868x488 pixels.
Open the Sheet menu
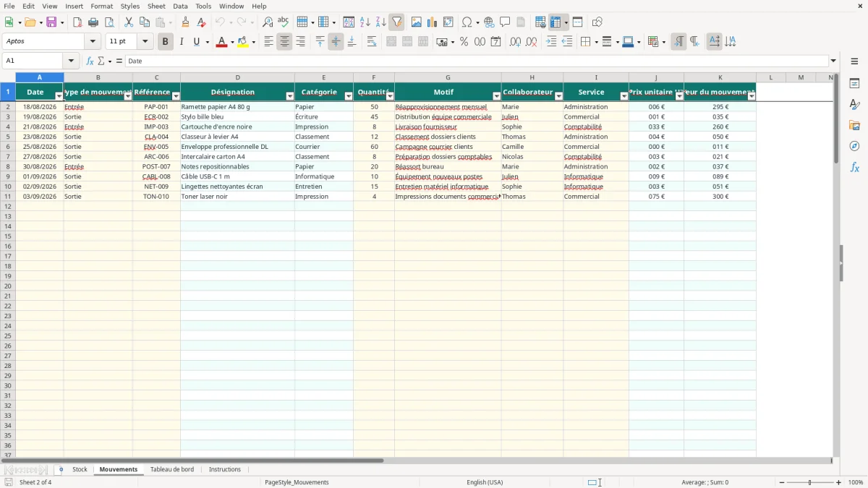pos(156,6)
